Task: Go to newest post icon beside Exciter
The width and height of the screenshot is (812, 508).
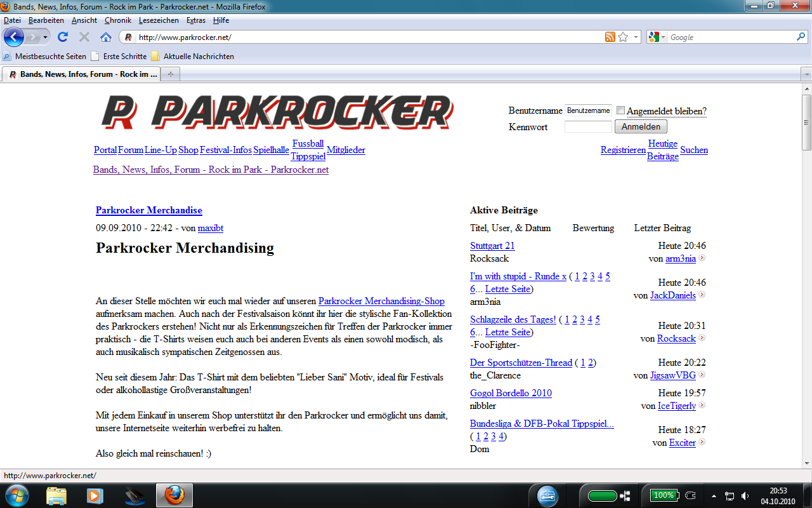Action: 702,443
